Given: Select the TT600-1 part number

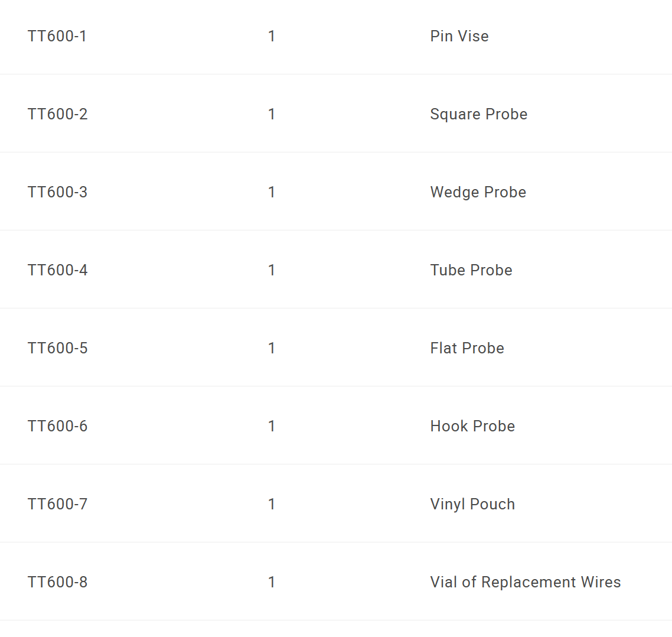Looking at the screenshot, I should [x=57, y=36].
